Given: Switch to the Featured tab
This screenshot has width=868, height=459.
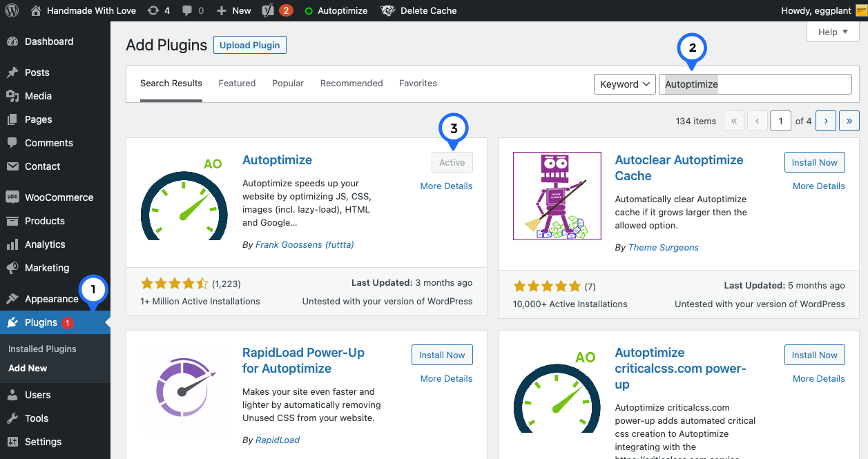Looking at the screenshot, I should pyautogui.click(x=237, y=83).
